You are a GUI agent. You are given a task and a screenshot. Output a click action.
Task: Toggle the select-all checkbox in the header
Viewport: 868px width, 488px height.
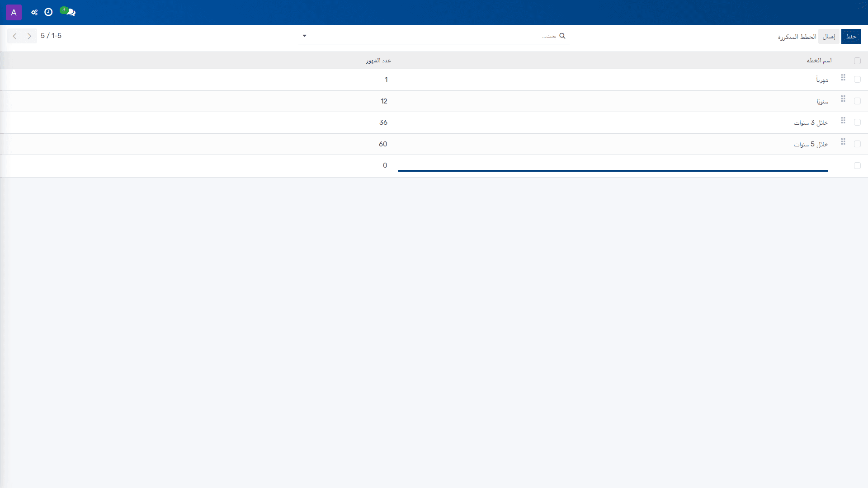857,61
